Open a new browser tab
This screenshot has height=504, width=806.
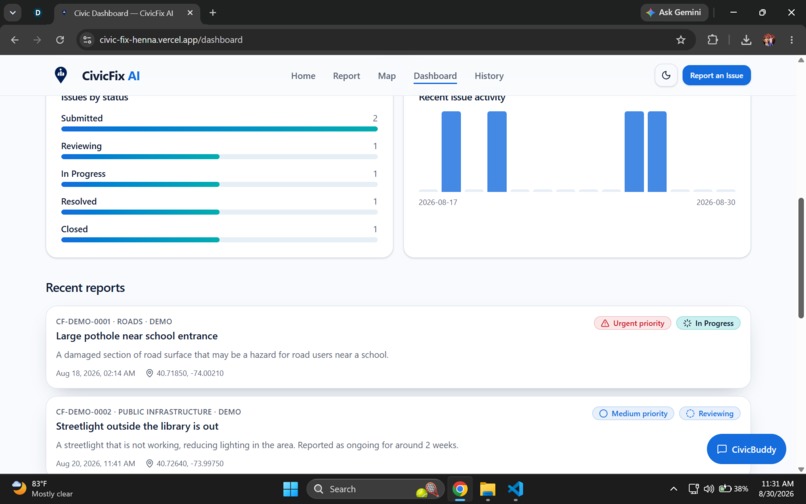point(212,13)
